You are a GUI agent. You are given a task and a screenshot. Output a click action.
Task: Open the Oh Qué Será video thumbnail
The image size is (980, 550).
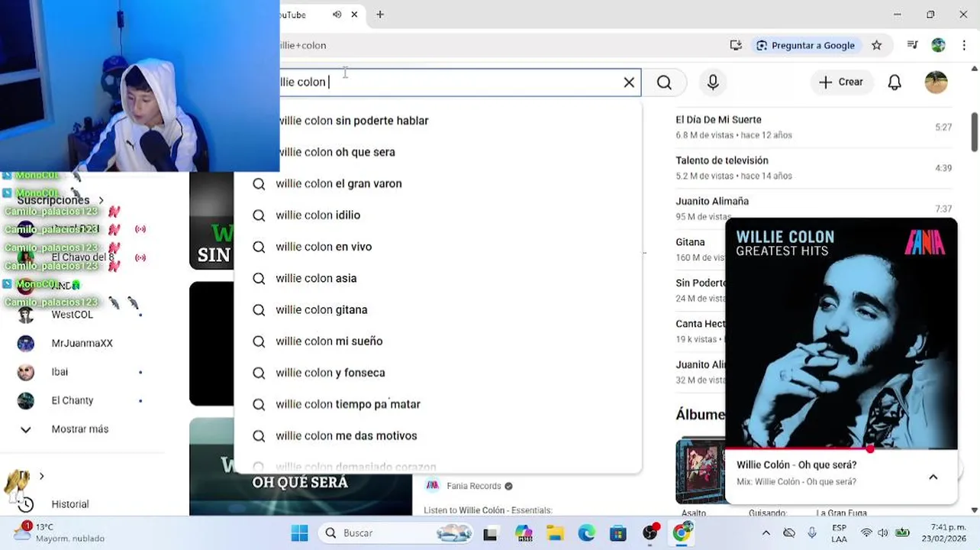coord(301,467)
